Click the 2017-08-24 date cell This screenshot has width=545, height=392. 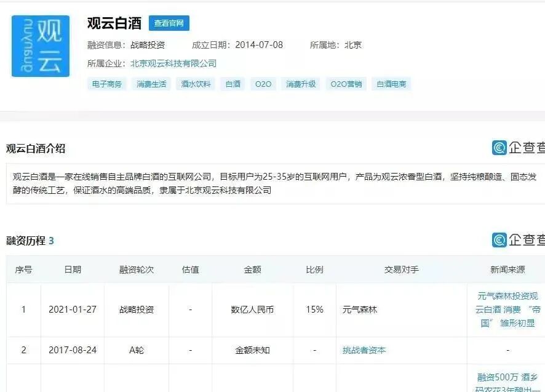point(73,350)
